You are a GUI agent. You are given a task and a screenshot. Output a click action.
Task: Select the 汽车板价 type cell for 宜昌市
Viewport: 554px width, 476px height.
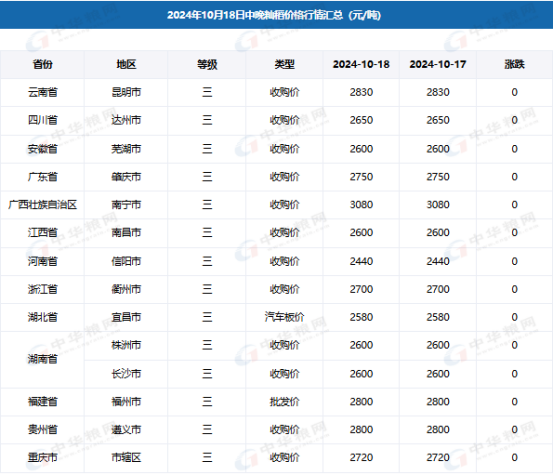(x=284, y=317)
